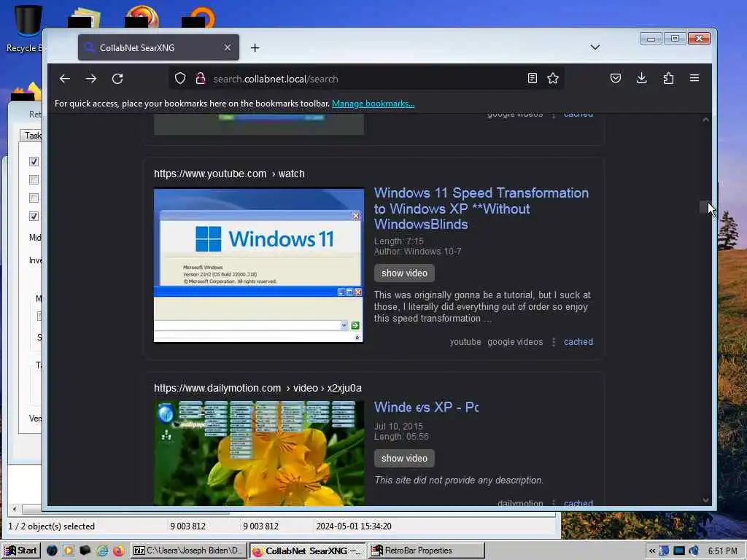Click the "Author: Windows 10-7" text
Image resolution: width=747 pixels, height=560 pixels.
(x=417, y=252)
